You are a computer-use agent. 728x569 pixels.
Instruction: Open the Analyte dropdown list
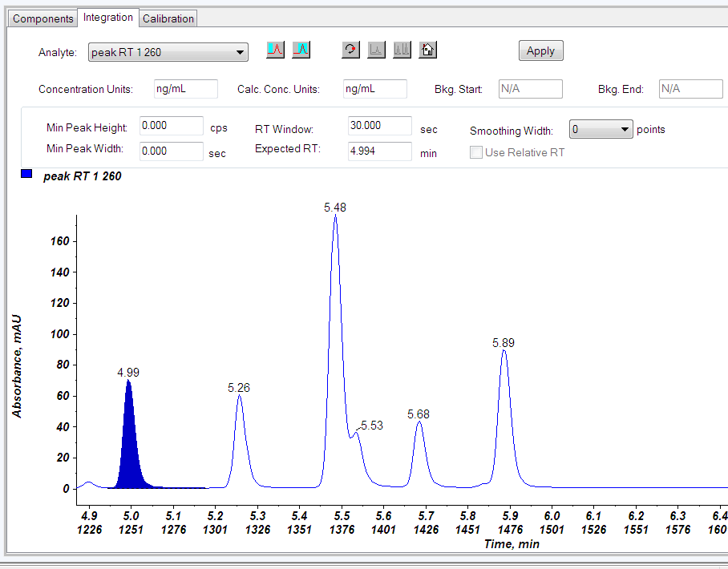(x=240, y=52)
